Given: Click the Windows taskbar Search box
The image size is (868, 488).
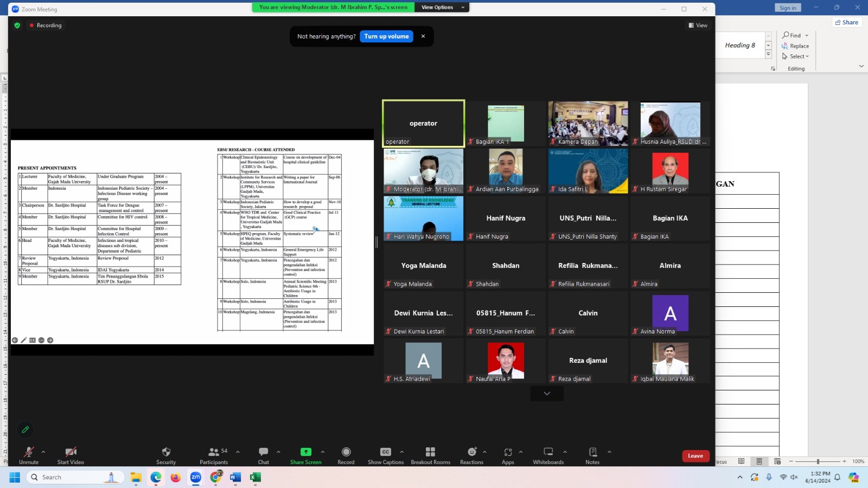Looking at the screenshot, I should tap(75, 477).
